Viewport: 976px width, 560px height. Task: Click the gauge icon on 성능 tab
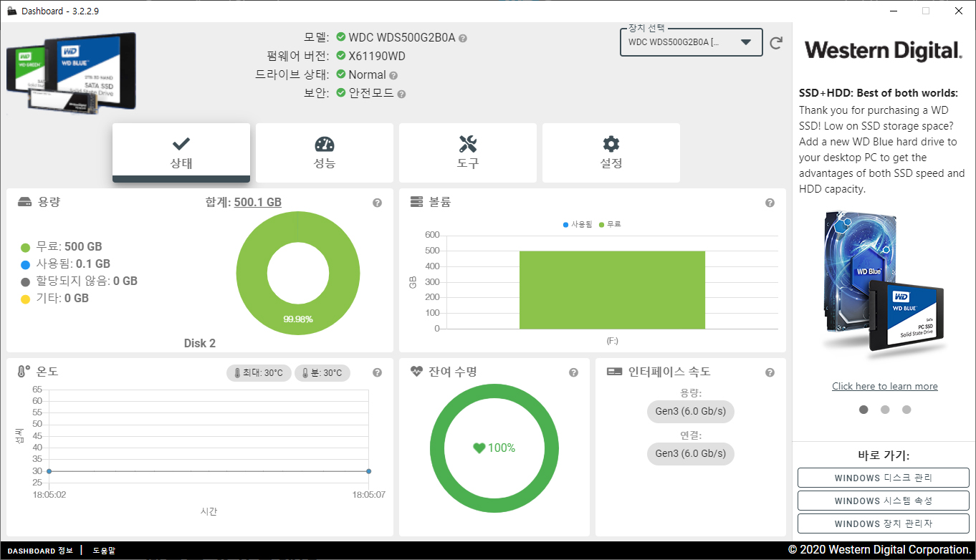(325, 143)
